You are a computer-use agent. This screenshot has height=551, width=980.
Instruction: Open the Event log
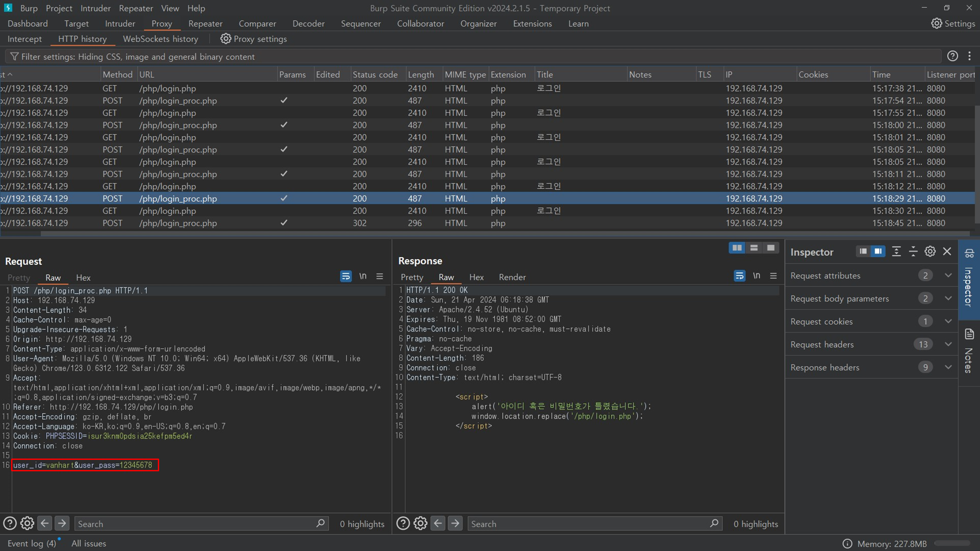(32, 543)
